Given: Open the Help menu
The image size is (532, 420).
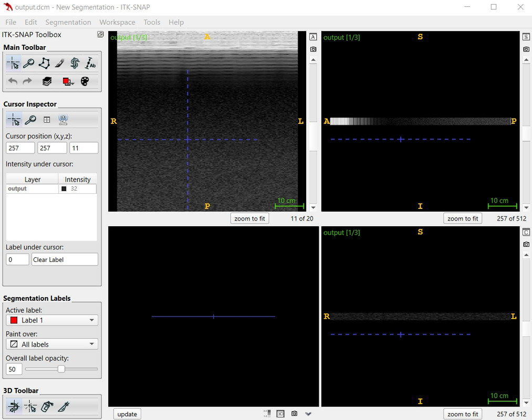Looking at the screenshot, I should coord(176,22).
